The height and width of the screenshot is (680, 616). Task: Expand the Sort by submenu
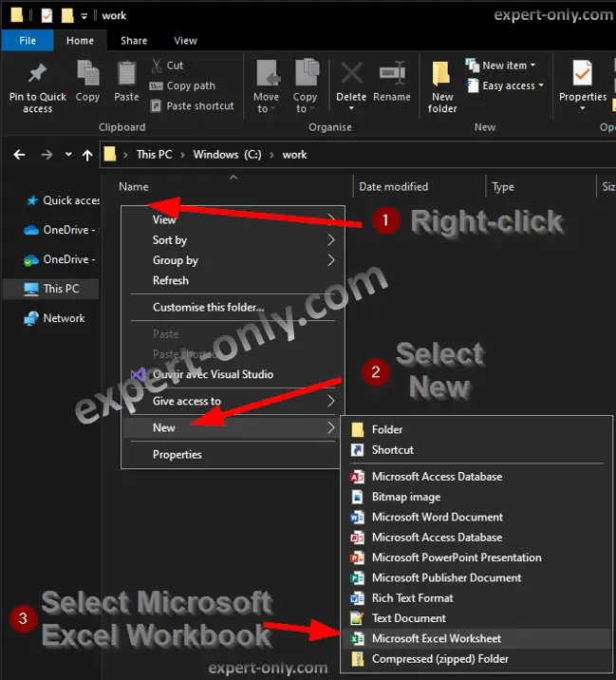(x=233, y=240)
